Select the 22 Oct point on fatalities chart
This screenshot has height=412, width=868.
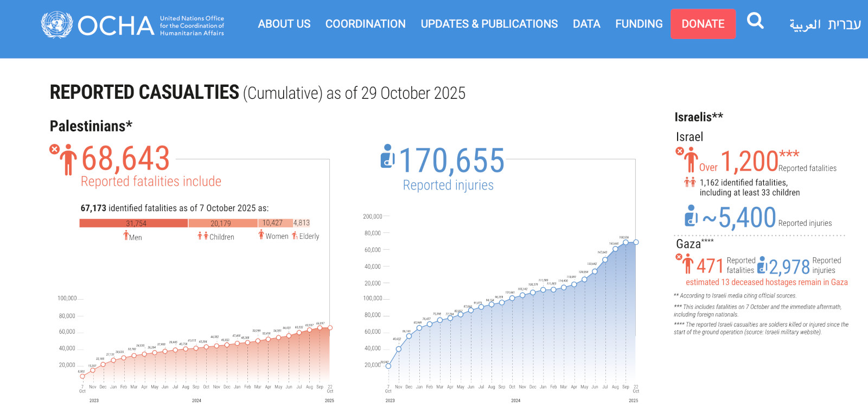(330, 328)
